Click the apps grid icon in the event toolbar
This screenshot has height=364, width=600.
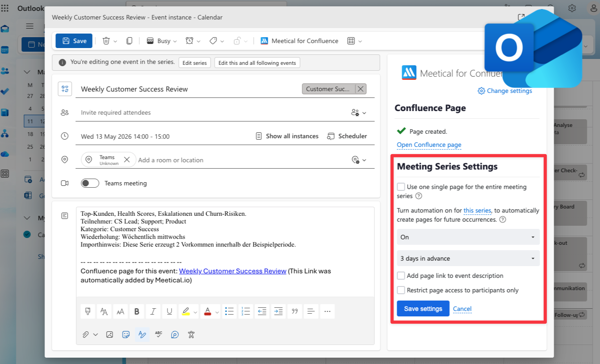pos(351,41)
